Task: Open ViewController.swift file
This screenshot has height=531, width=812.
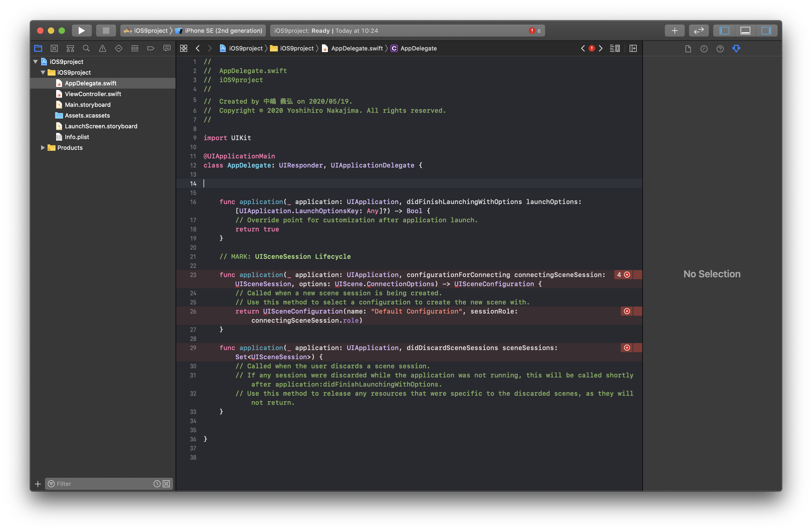Action: tap(103, 94)
